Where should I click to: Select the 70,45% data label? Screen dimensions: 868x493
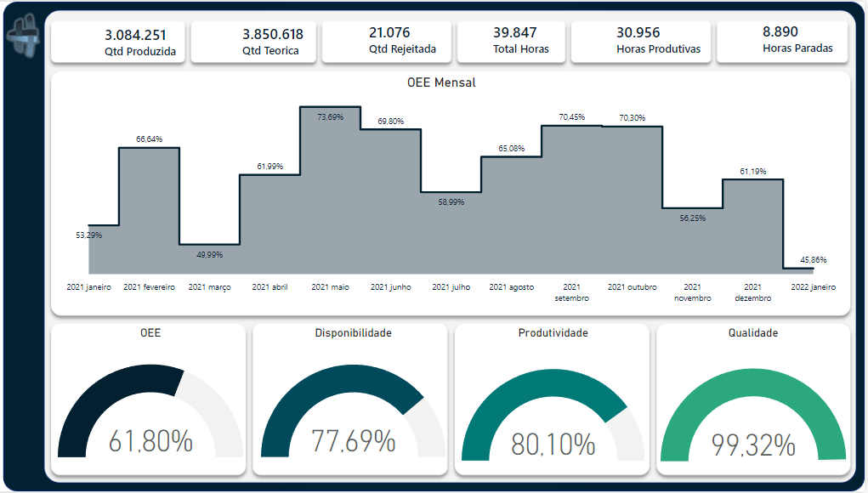(572, 116)
